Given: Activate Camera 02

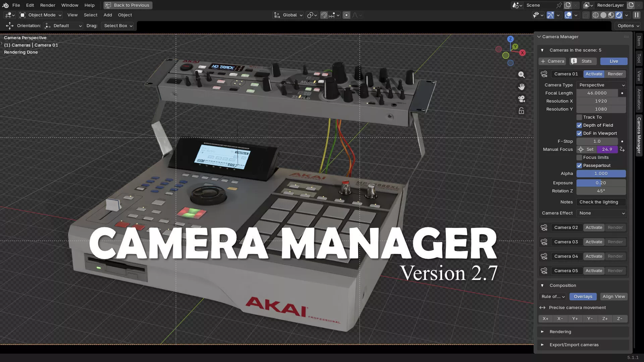Looking at the screenshot, I should point(594,228).
